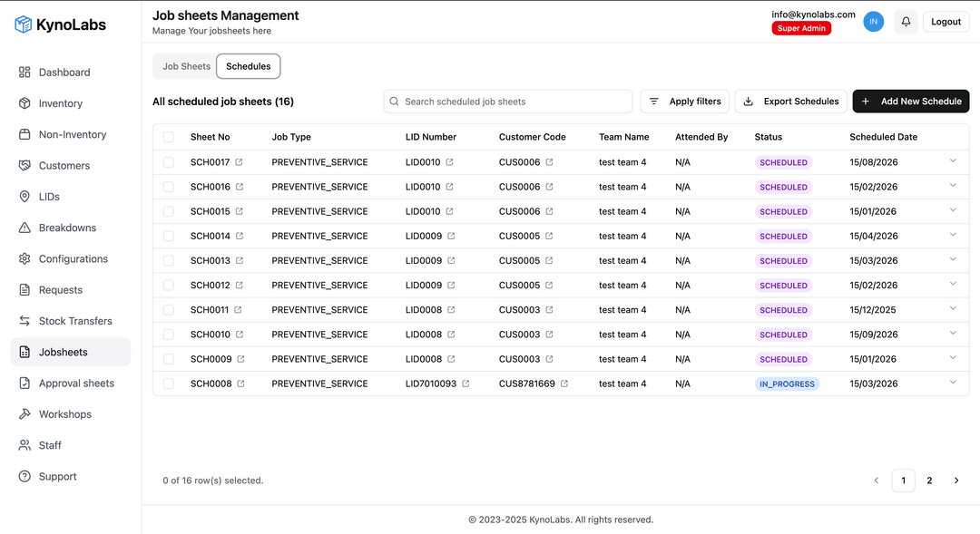This screenshot has width=980, height=534.
Task: Open Stock Transfers in the sidebar
Action: click(x=75, y=321)
